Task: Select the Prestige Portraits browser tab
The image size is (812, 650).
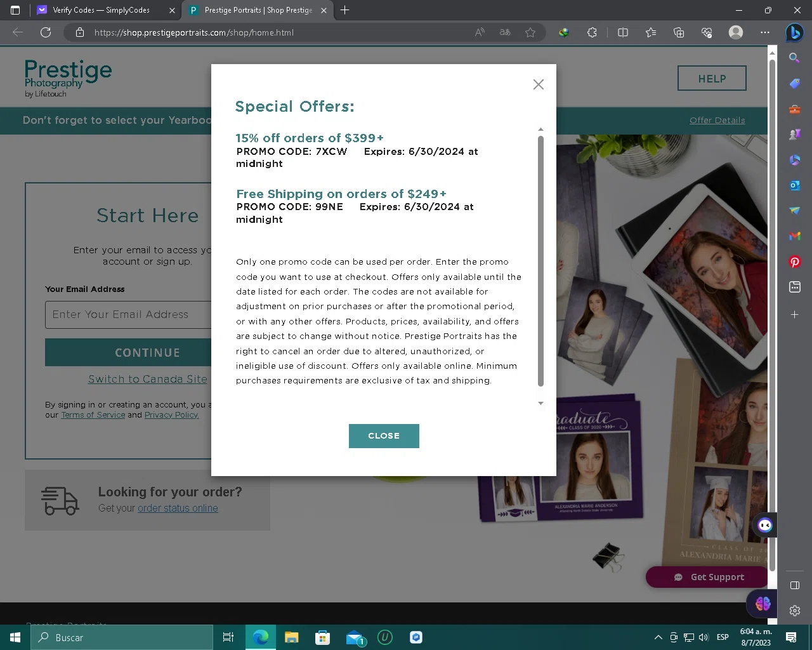Action: point(258,10)
